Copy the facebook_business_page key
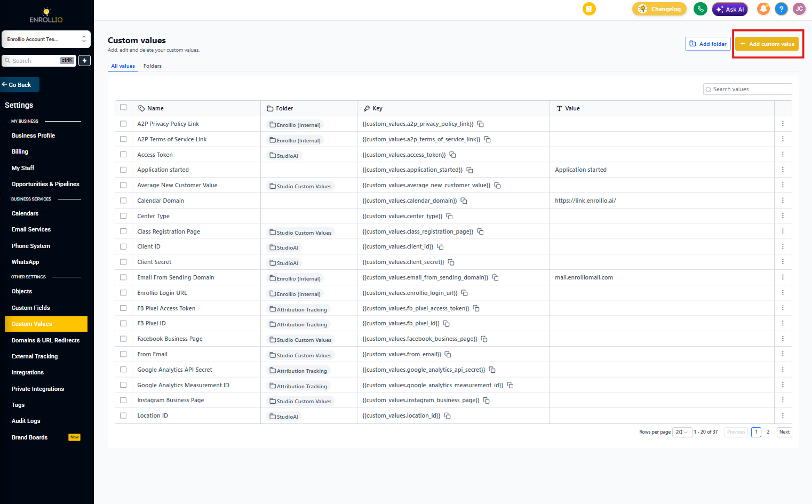Screen dimensions: 812x504 (484, 339)
